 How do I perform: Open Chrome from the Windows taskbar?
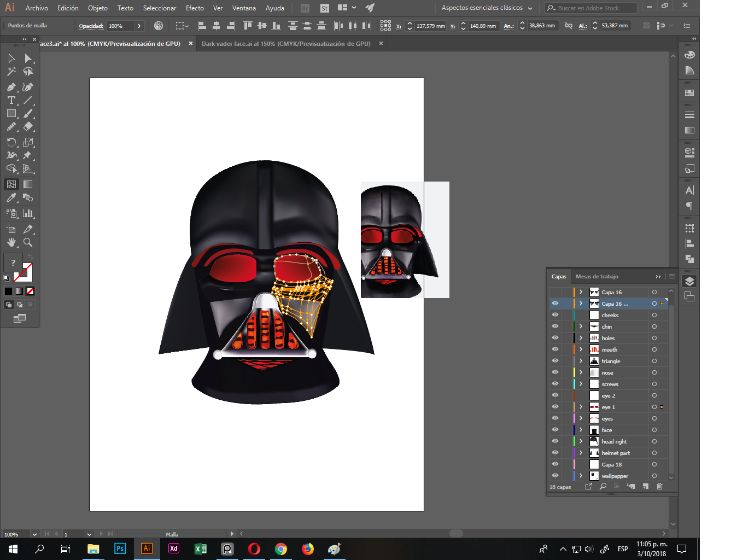point(281,549)
